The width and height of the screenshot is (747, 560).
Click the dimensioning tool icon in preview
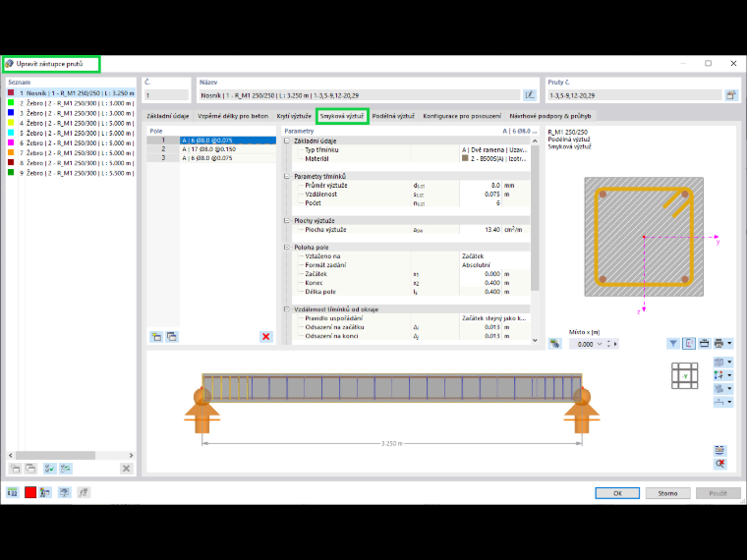(x=718, y=402)
